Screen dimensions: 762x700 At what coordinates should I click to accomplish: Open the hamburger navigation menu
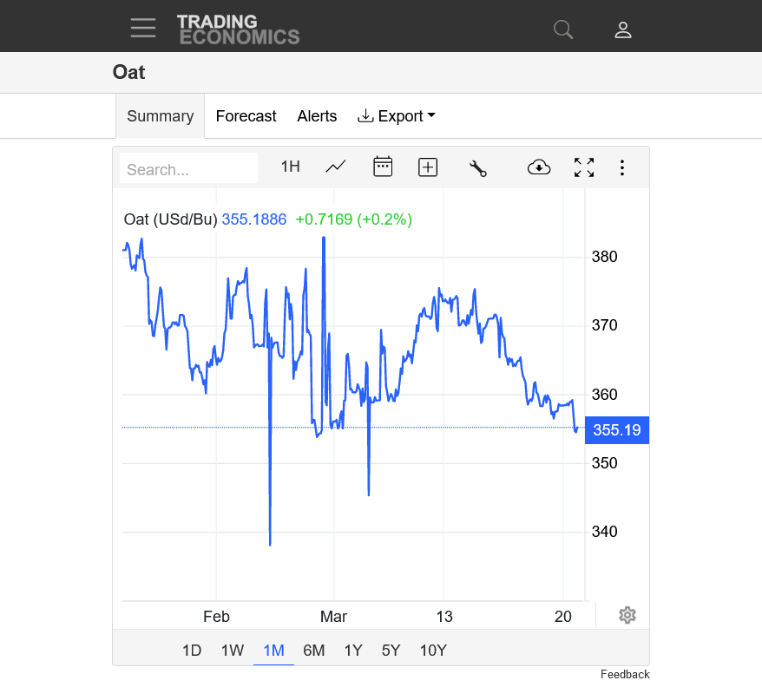[x=143, y=28]
